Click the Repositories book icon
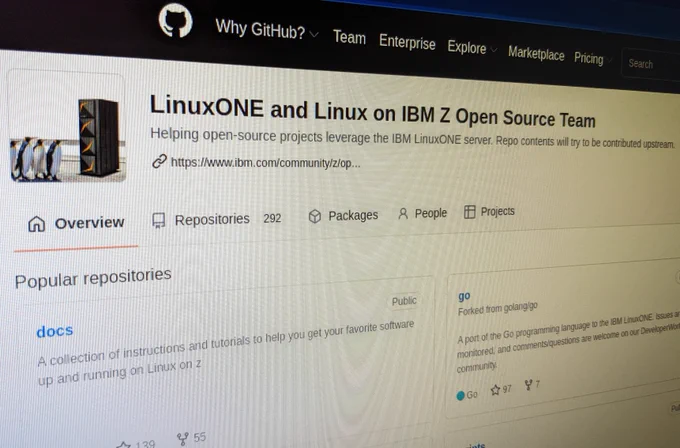Image resolution: width=680 pixels, height=448 pixels. pyautogui.click(x=159, y=220)
